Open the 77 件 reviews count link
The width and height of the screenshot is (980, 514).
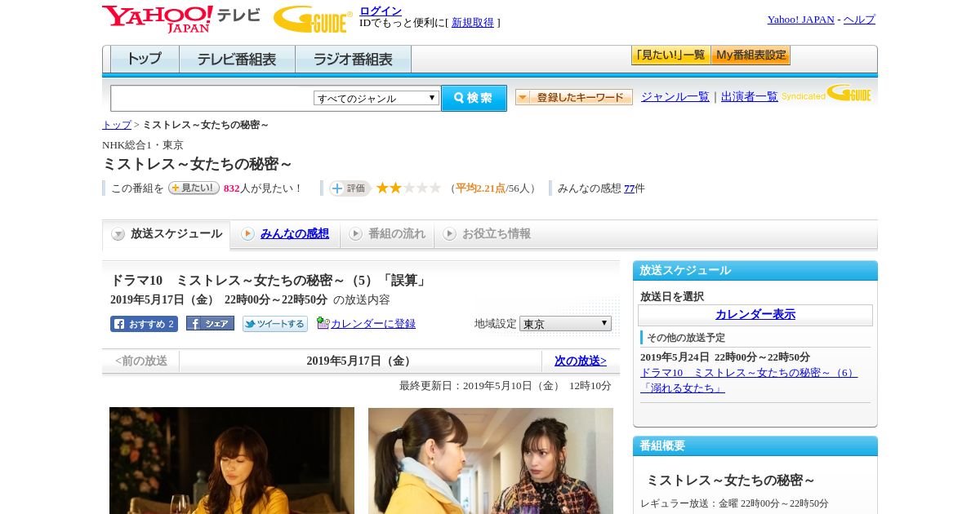coord(629,188)
